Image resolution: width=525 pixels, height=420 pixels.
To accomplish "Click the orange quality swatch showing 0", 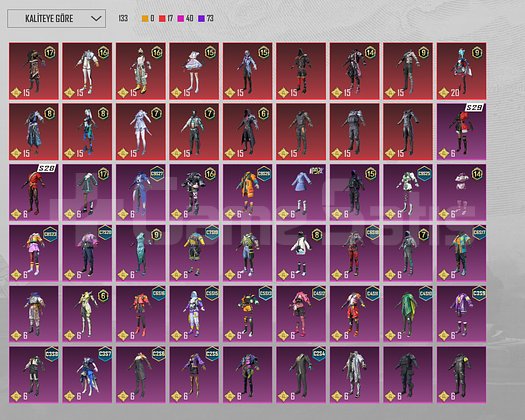I will pyautogui.click(x=148, y=18).
